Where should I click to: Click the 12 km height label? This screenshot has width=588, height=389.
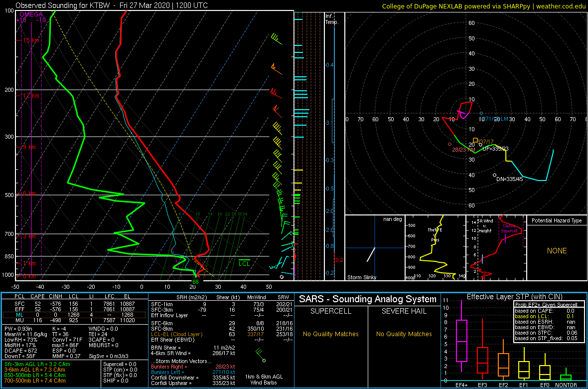click(x=31, y=95)
